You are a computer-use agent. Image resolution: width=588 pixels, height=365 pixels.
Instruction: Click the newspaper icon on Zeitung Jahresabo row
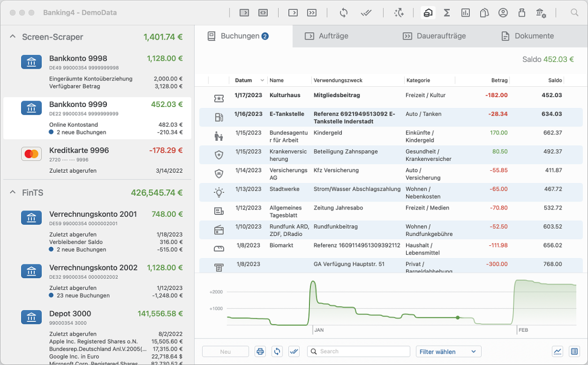[x=219, y=211]
